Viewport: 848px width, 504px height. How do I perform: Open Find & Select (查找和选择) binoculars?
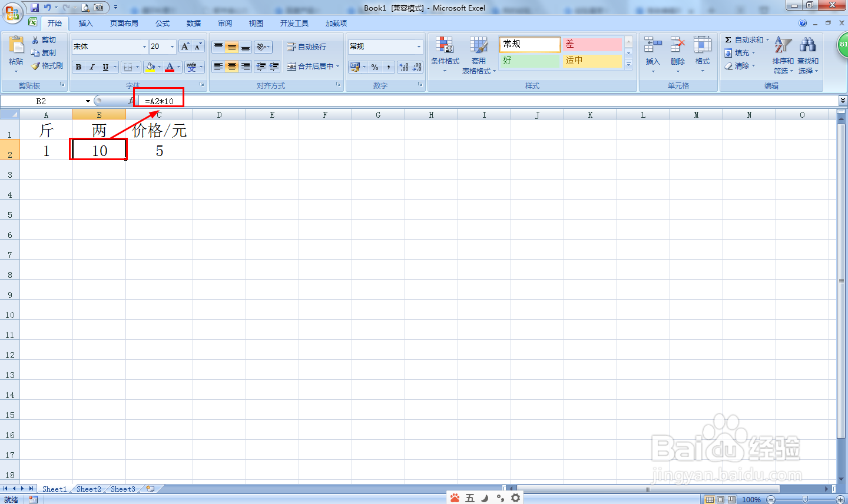tap(808, 54)
